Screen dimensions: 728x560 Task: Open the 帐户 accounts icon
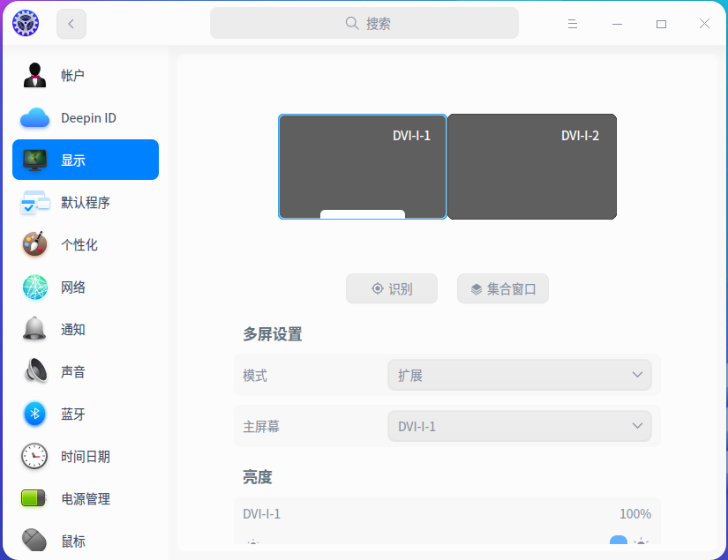(34, 75)
